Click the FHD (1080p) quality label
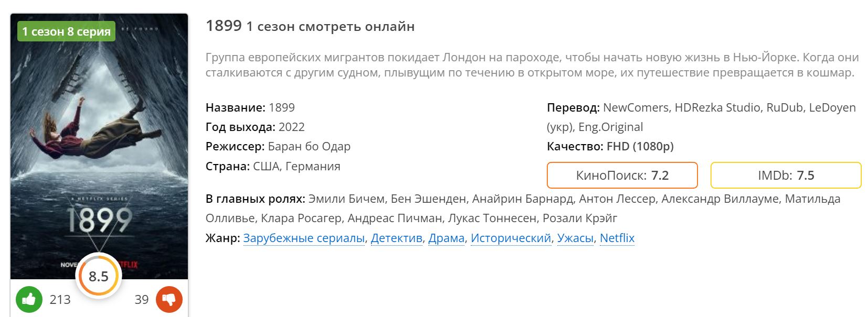Screen dimensions: 868x317 (x=640, y=147)
